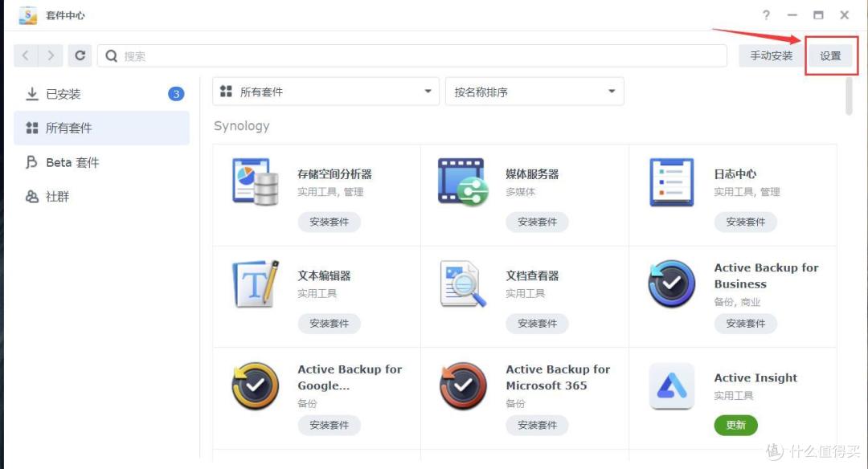Install 媒体服务器 with 安装套件
This screenshot has height=469, width=868.
click(537, 222)
